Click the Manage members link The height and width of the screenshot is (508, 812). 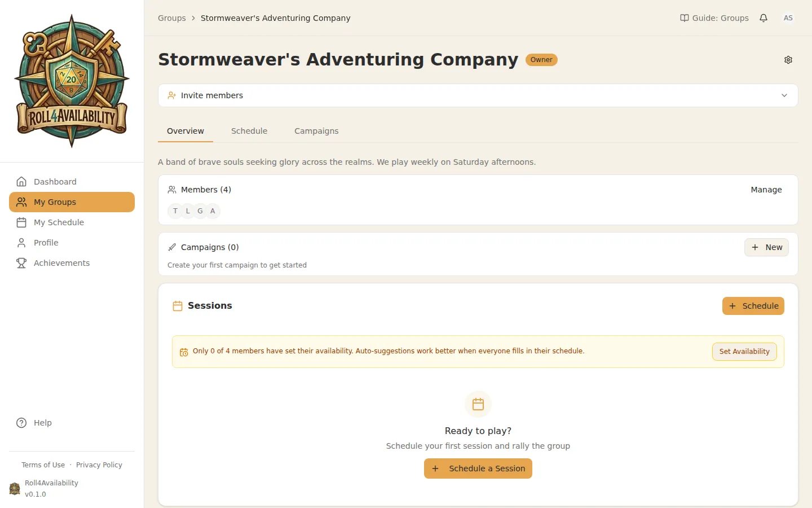pyautogui.click(x=766, y=190)
